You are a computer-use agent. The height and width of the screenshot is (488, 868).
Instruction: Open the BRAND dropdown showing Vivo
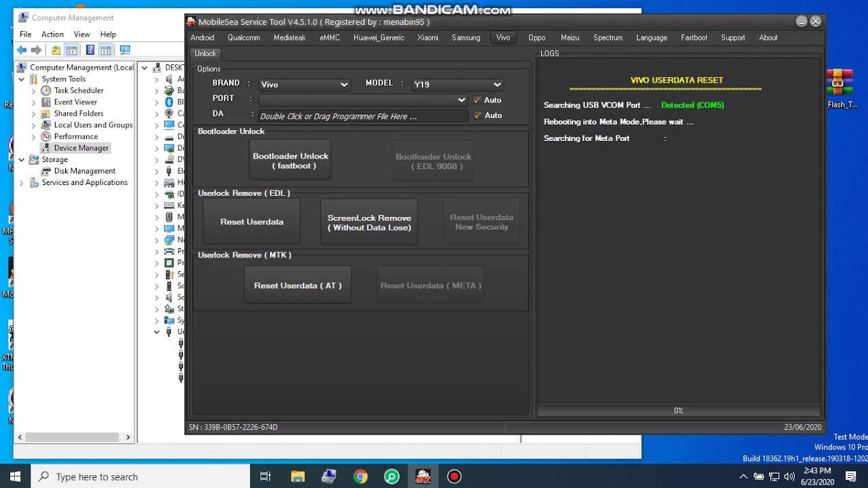click(x=304, y=85)
